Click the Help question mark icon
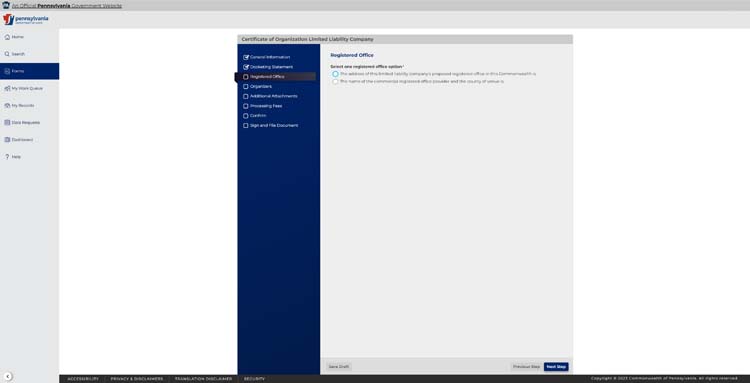 [7, 157]
